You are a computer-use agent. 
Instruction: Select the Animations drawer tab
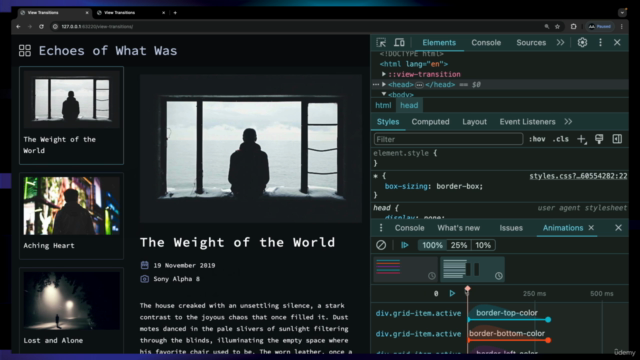pyautogui.click(x=563, y=228)
